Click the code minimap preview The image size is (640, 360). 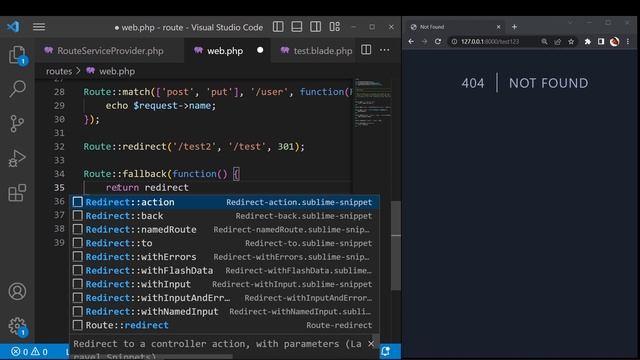click(372, 102)
